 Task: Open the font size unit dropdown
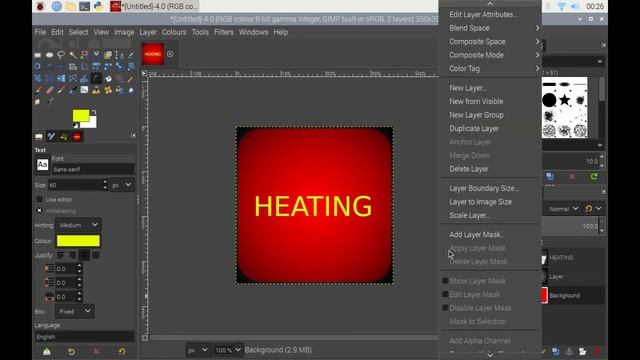coord(122,185)
